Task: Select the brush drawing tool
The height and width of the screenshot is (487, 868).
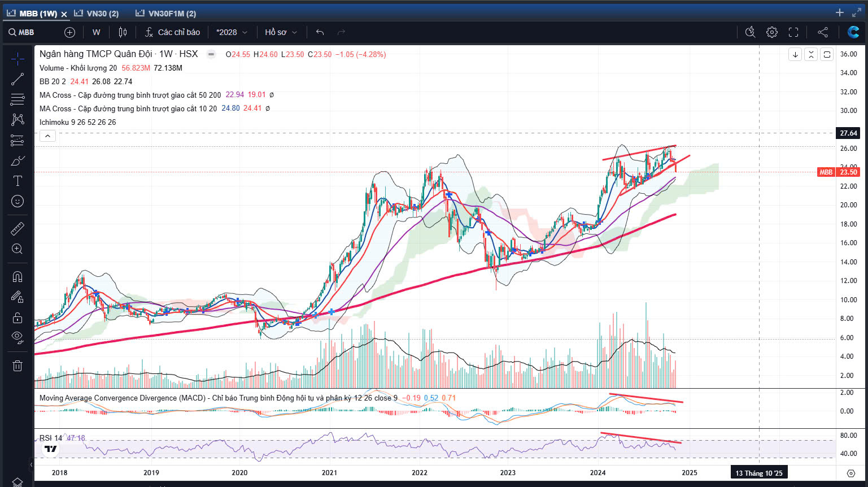Action: tap(18, 160)
